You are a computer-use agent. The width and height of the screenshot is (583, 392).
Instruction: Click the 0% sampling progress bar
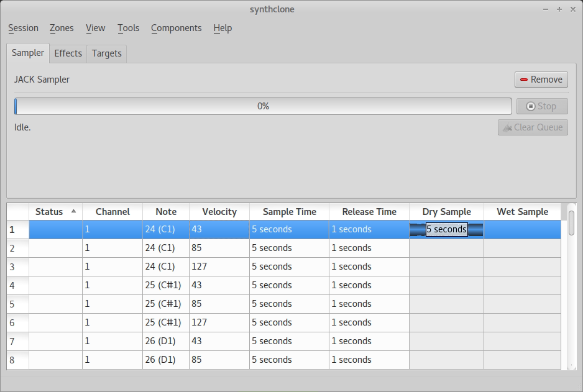(264, 106)
